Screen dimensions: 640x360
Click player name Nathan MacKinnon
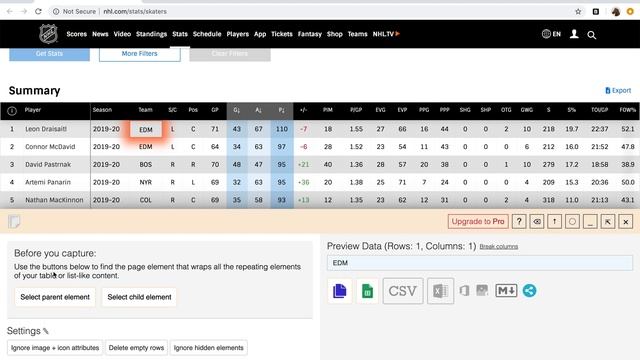[54, 200]
